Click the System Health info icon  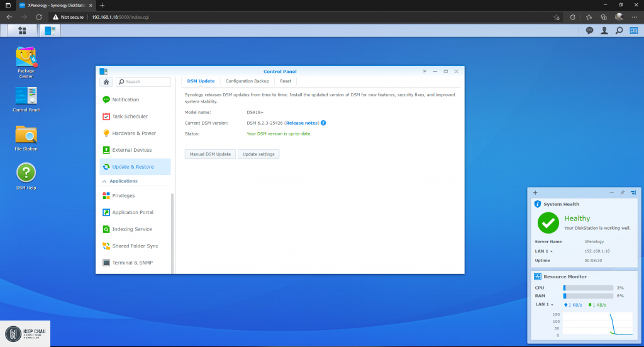(x=537, y=204)
